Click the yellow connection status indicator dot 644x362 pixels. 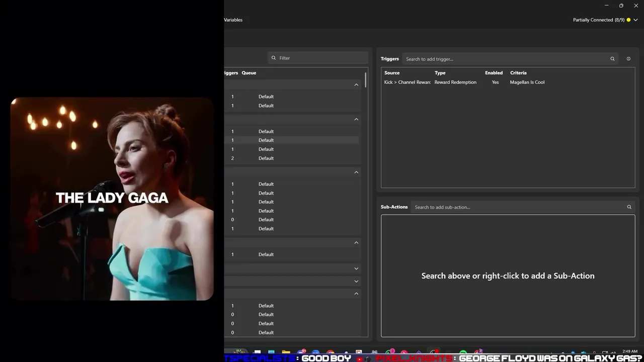tap(628, 20)
